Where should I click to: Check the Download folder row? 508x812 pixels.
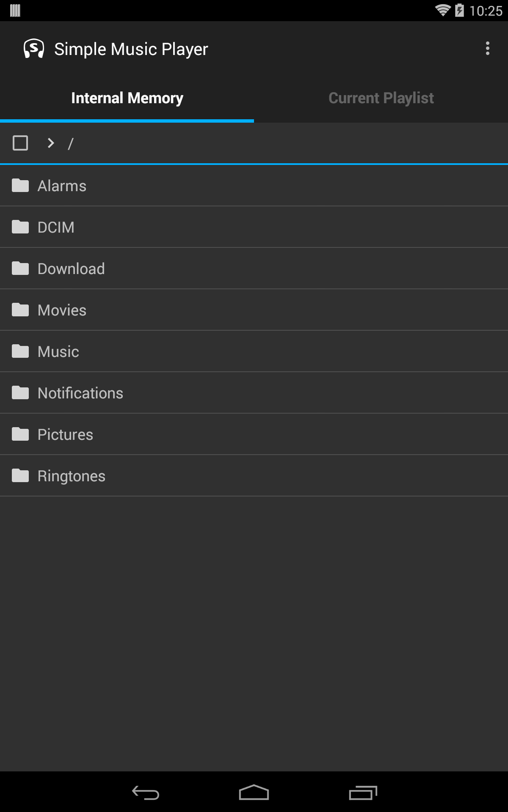pyautogui.click(x=254, y=268)
